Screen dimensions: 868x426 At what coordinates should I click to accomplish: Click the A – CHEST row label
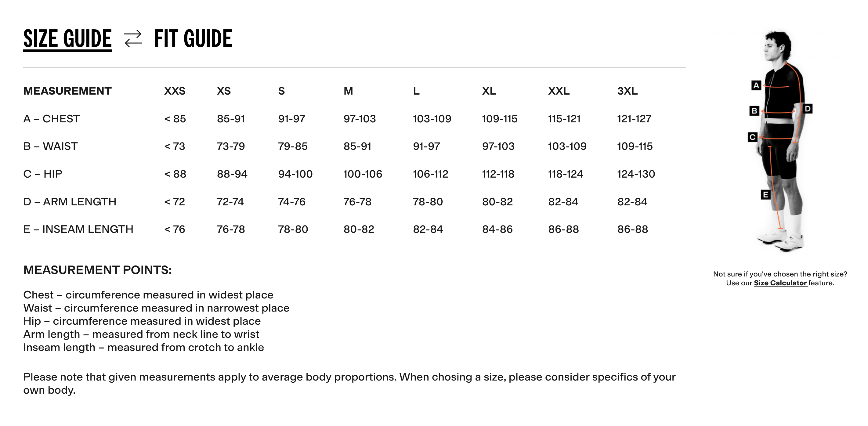[x=52, y=119]
